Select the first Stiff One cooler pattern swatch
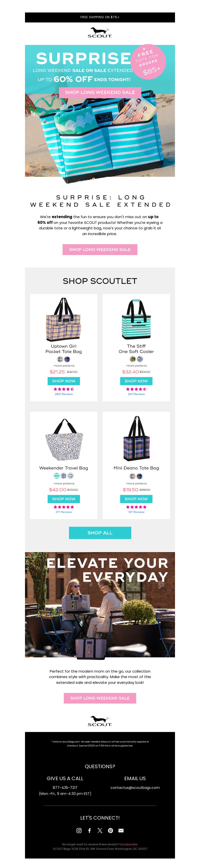Screen dimensions: 200x868 (132, 359)
